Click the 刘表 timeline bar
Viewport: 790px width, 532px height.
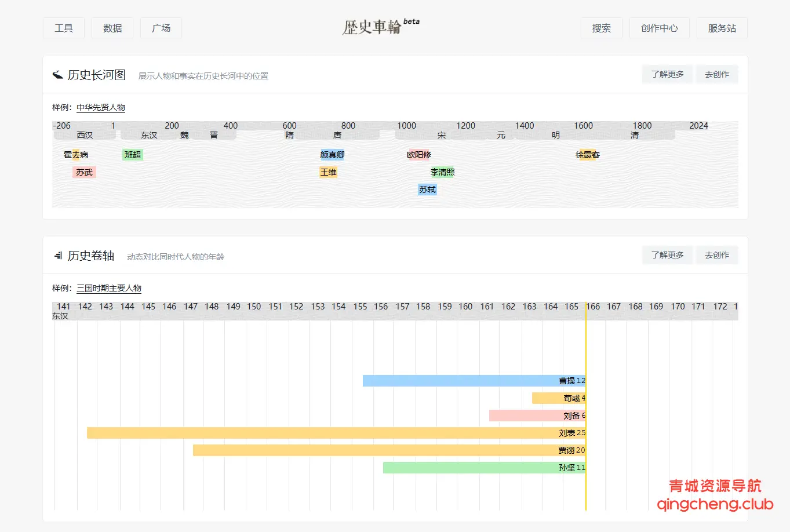(x=336, y=433)
